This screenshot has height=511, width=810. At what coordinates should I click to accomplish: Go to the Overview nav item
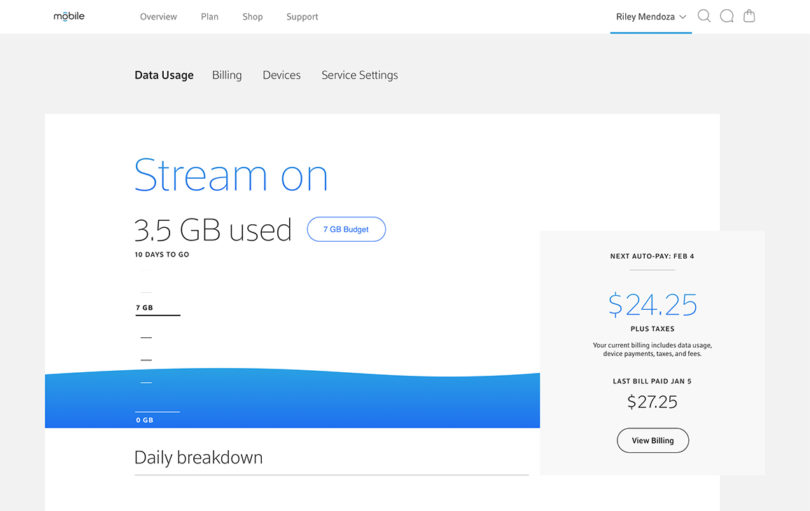(158, 17)
